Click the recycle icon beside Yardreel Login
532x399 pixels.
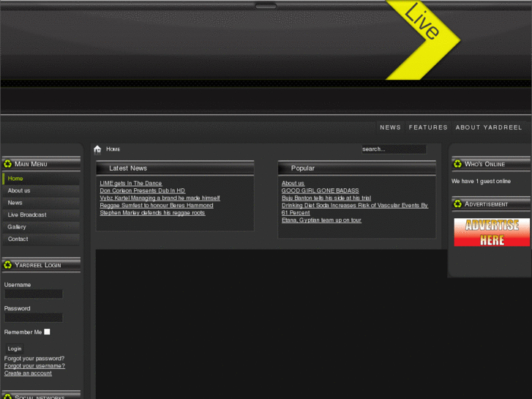point(7,265)
